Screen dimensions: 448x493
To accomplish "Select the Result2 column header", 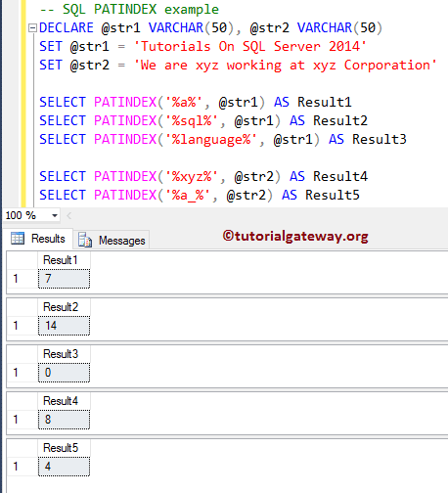I will click(64, 307).
